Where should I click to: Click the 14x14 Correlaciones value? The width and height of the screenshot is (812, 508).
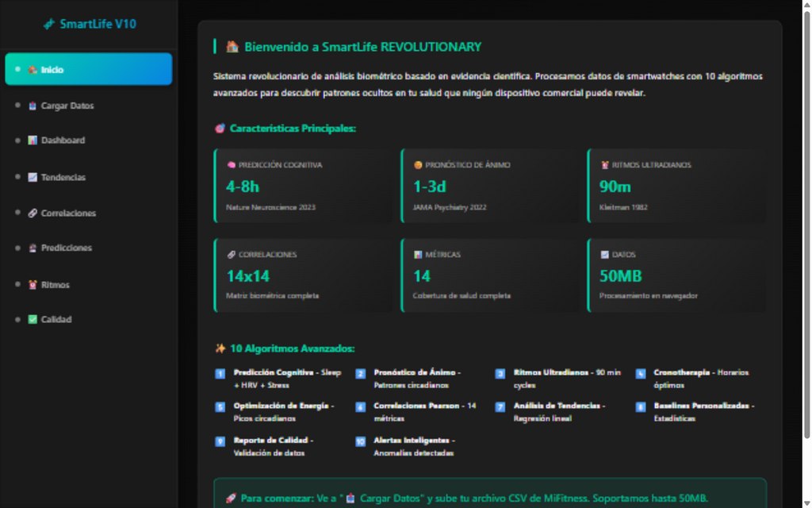(248, 276)
